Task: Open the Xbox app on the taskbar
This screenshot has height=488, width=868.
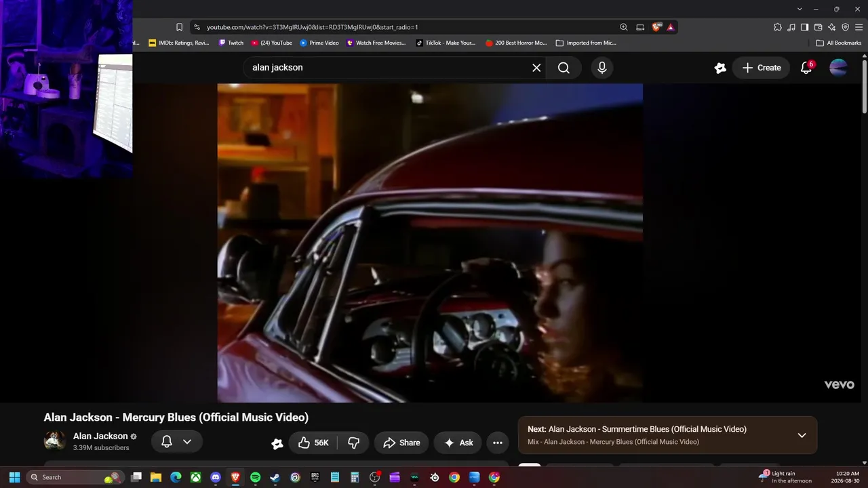Action: 196,477
